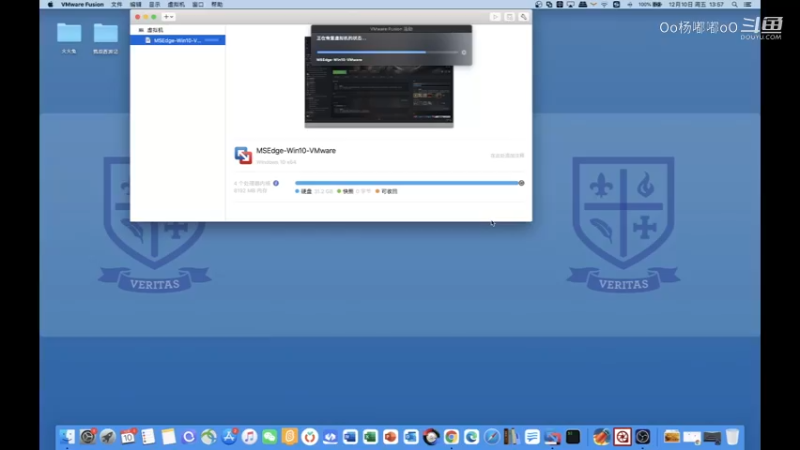Screen dimensions: 800x450
Task: Click the Wi-Fi status icon in menu bar
Action: click(604, 5)
